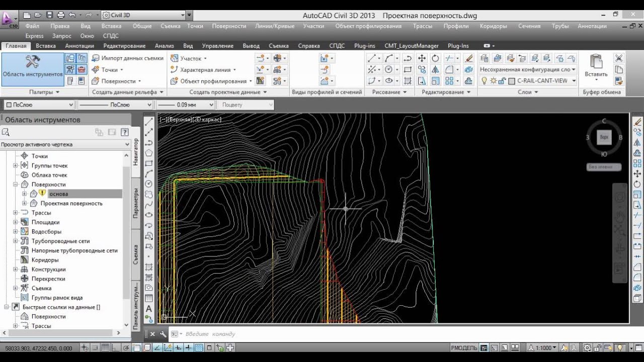The image size is (644, 362).
Task: Toggle the РМОДЕЛЬ model space button
Action: [464, 348]
